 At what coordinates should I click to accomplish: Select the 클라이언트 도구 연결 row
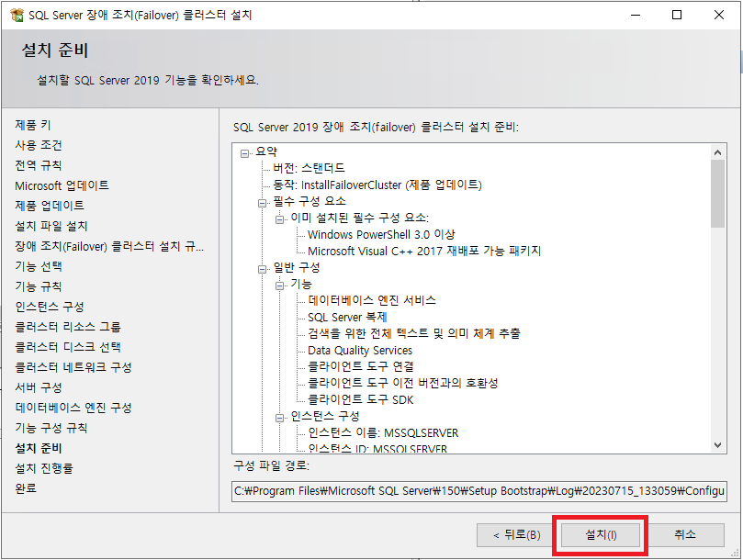[361, 366]
